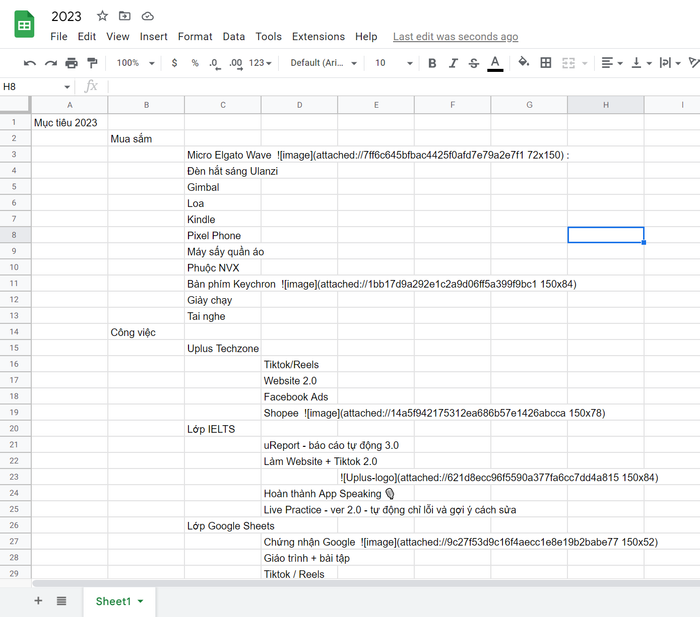
Task: Open the Help menu
Action: pos(366,37)
